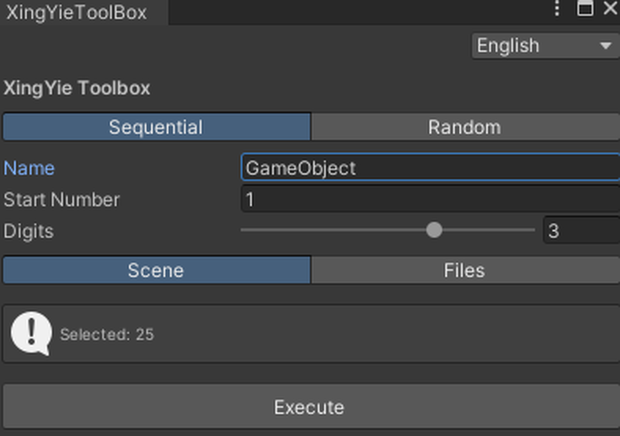Maximize the XingYieToolBox panel

(x=585, y=8)
